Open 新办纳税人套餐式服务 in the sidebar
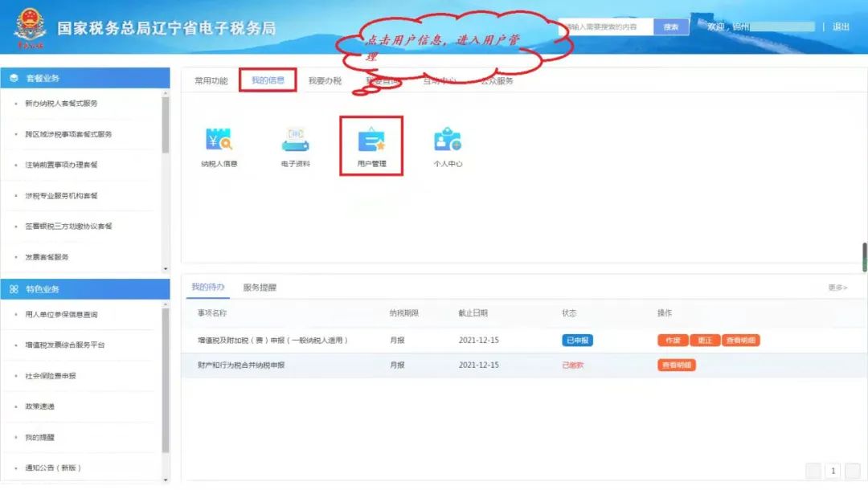The width and height of the screenshot is (868, 490). [x=61, y=104]
